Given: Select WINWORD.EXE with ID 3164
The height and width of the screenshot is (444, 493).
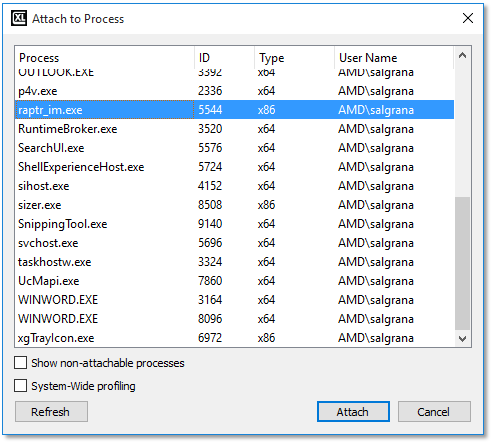Looking at the screenshot, I should 235,300.
